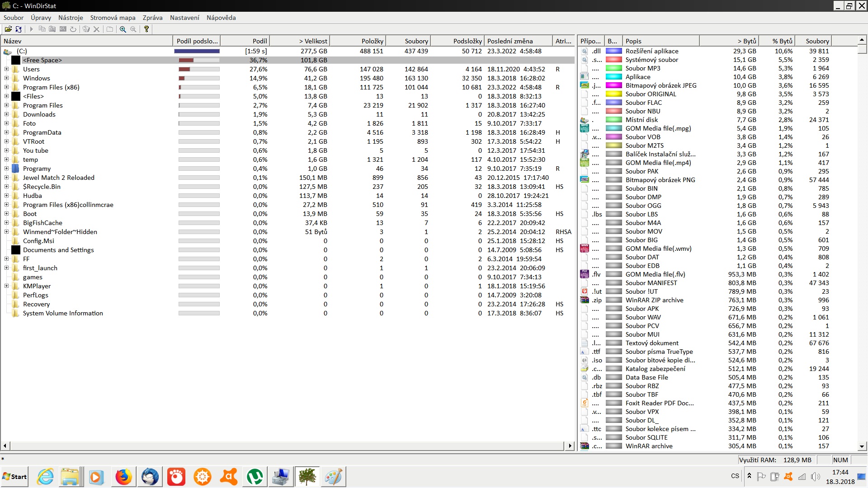Click the WinDirStat tree icon in taskbar
The height and width of the screenshot is (488, 868).
click(x=307, y=477)
